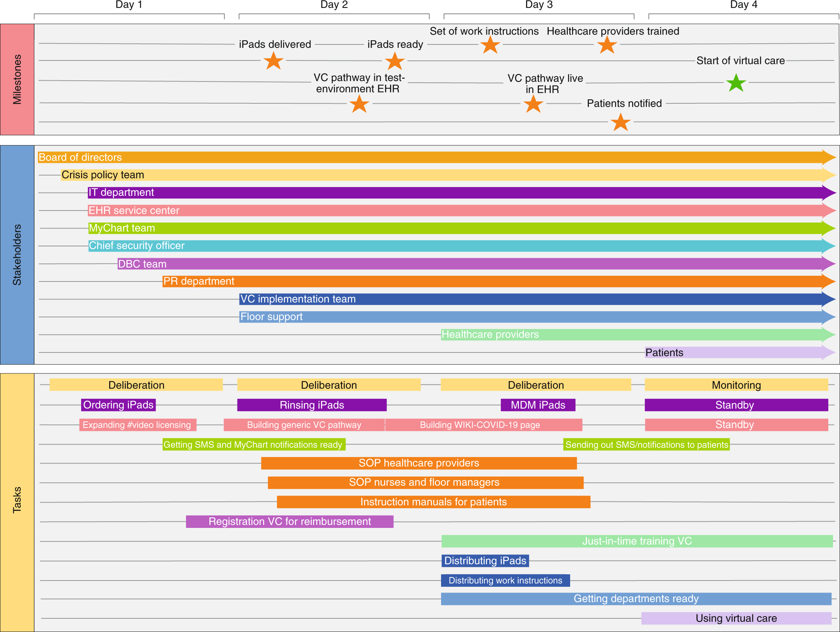Click the Registration VC for reimbursement bar

(290, 522)
